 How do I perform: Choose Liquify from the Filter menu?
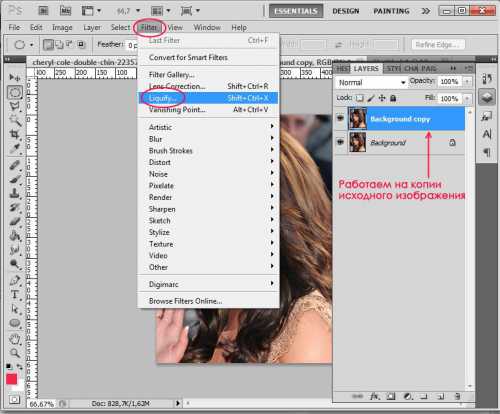pyautogui.click(x=209, y=98)
